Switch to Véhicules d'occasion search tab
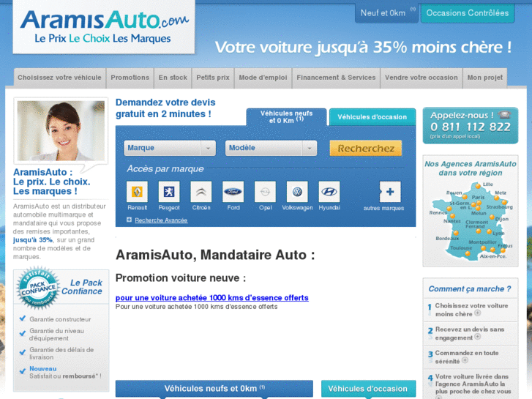Screen dimensions: 532x399 coord(372,117)
